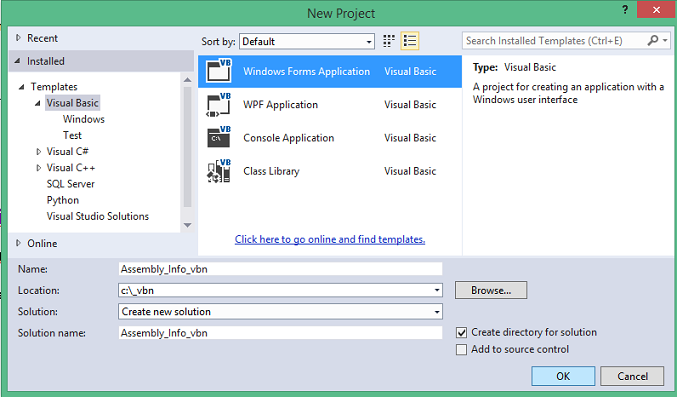Click the template tree scrollbar thumb
Screen dimensions: 677x397
(x=187, y=147)
